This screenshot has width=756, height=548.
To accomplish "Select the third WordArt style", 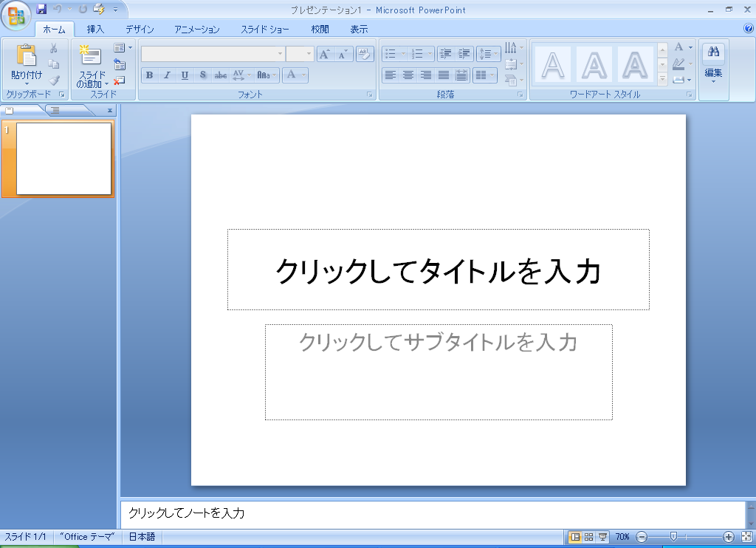I will [x=636, y=64].
